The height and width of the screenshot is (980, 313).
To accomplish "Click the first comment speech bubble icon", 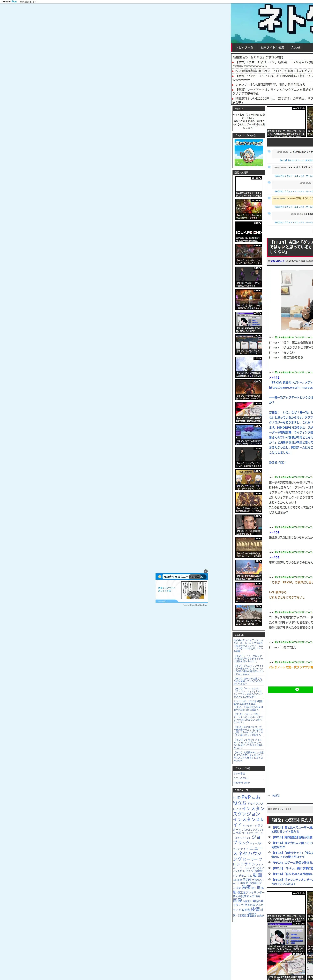I will pos(269,151).
